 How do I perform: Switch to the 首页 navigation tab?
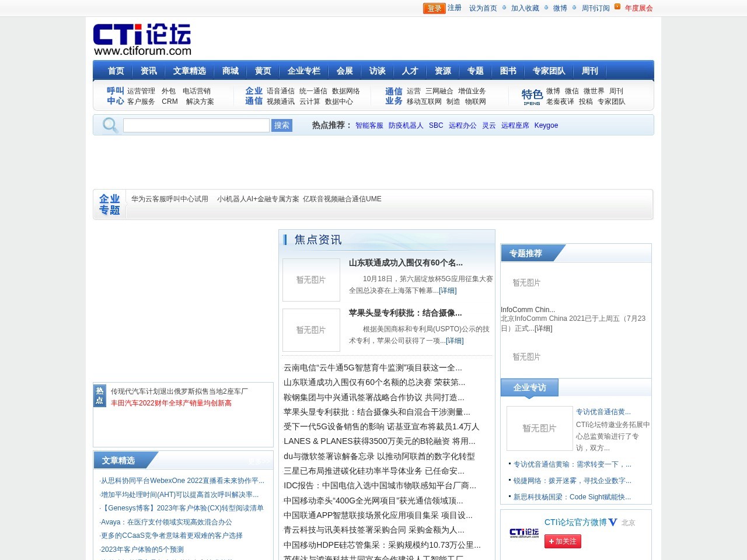115,71
